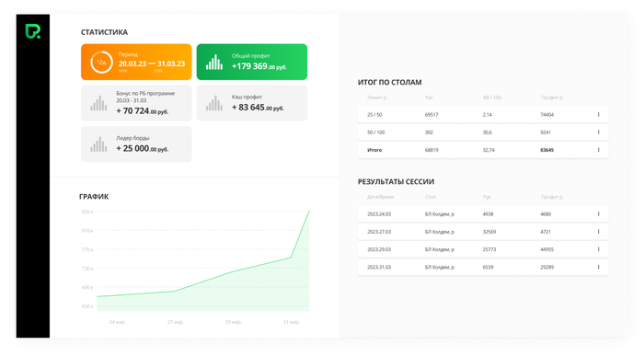Click the Лимит р. column header
The height and width of the screenshot is (356, 644).
point(377,98)
